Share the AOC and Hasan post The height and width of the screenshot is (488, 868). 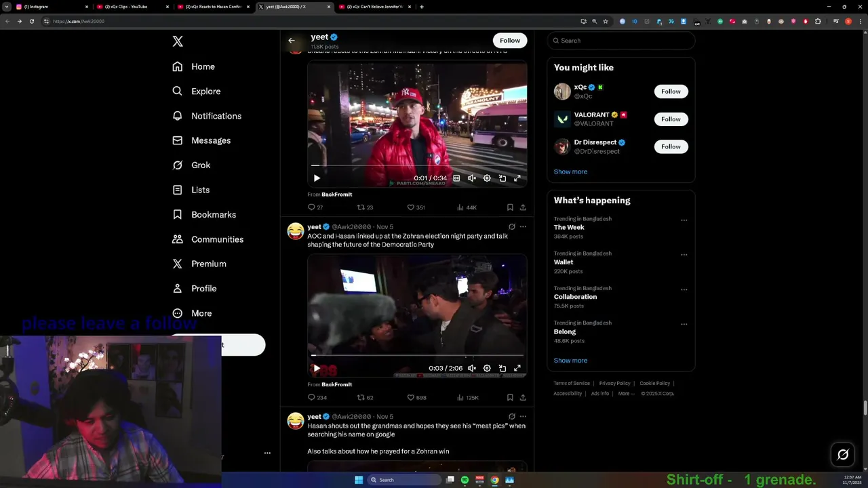pyautogui.click(x=523, y=397)
